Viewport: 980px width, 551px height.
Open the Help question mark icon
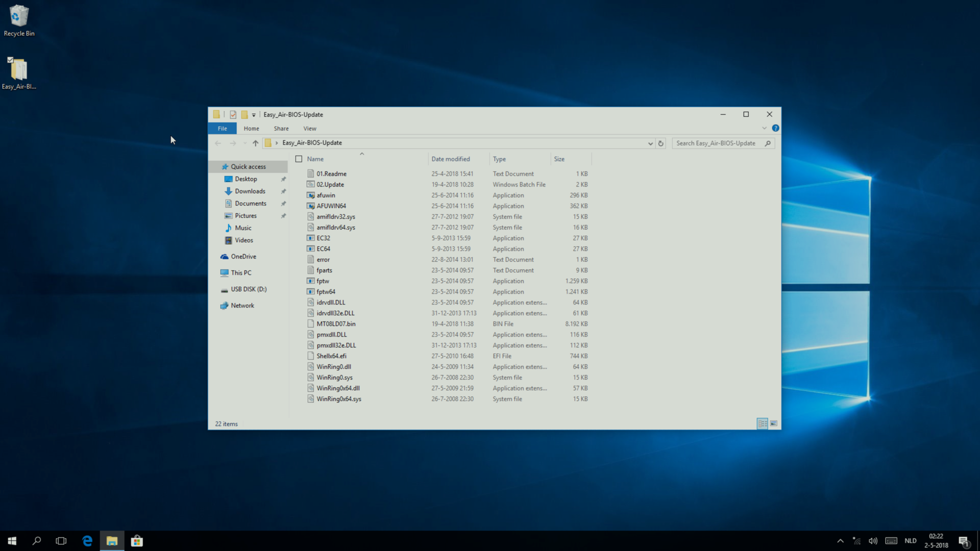click(x=775, y=128)
